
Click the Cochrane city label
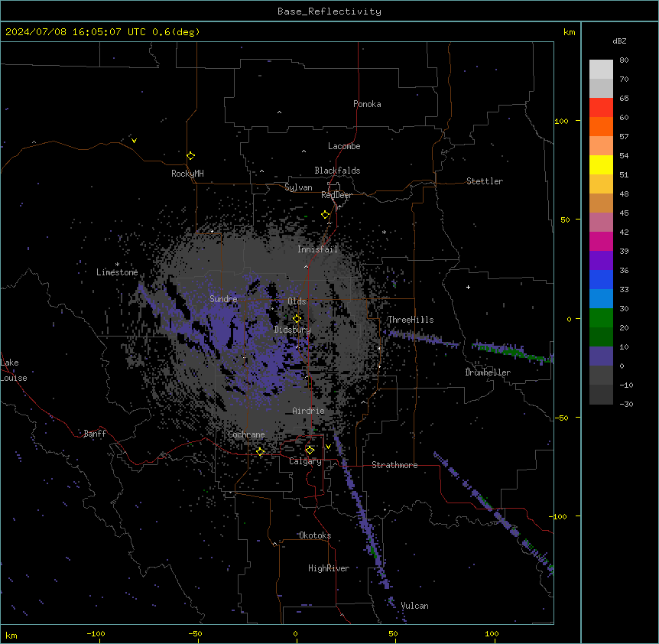246,434
